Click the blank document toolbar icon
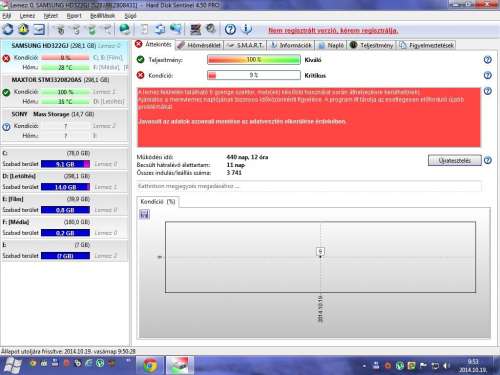The width and height of the screenshot is (500, 375). point(144,30)
